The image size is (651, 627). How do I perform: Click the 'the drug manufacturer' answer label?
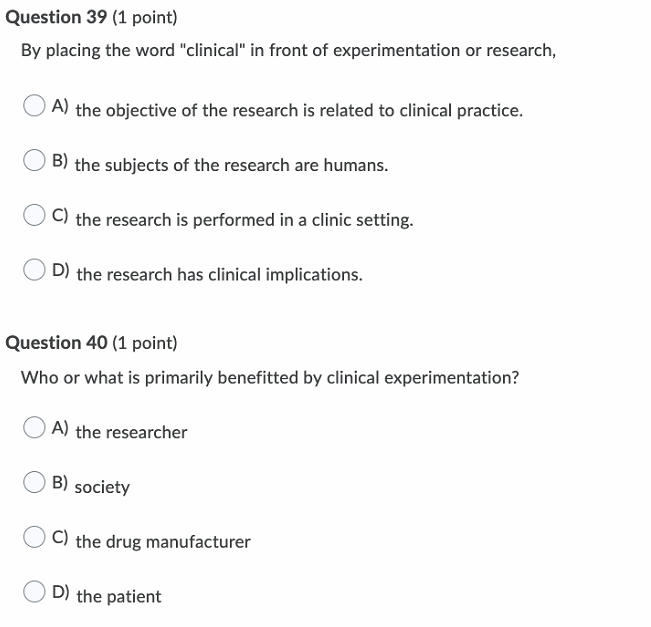163,542
